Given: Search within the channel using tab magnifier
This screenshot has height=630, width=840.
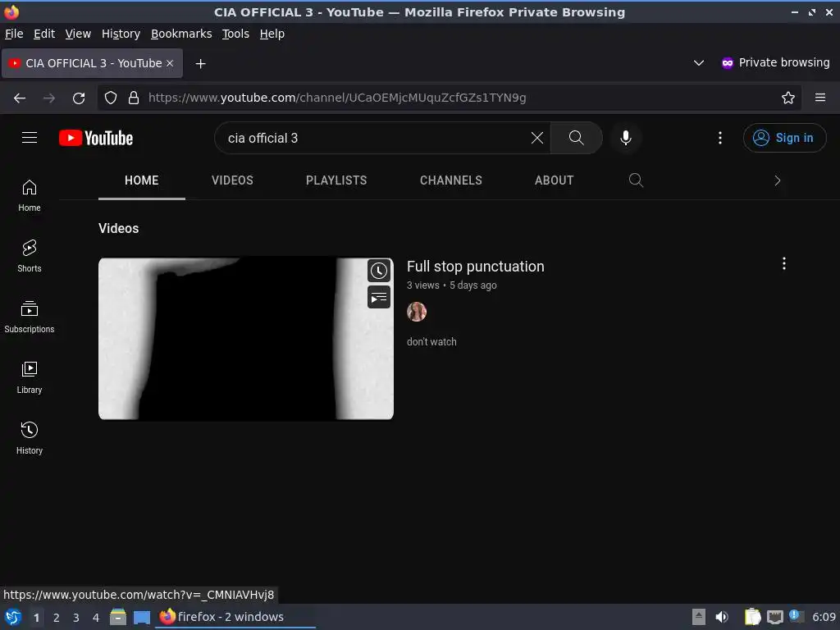Looking at the screenshot, I should pos(636,180).
